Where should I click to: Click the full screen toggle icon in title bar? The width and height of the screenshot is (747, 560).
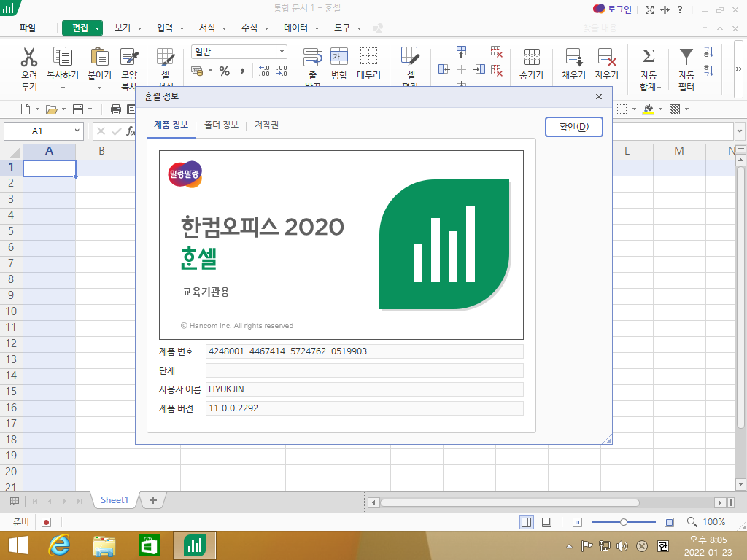coord(649,9)
